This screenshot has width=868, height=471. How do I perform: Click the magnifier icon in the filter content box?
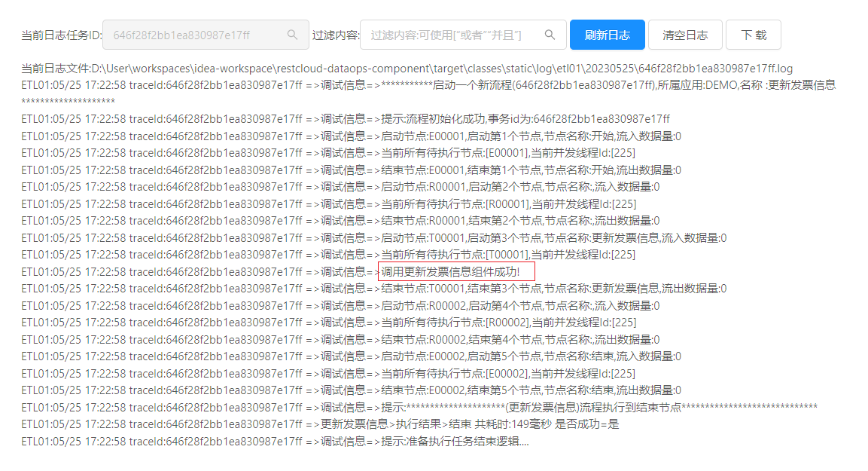point(550,35)
